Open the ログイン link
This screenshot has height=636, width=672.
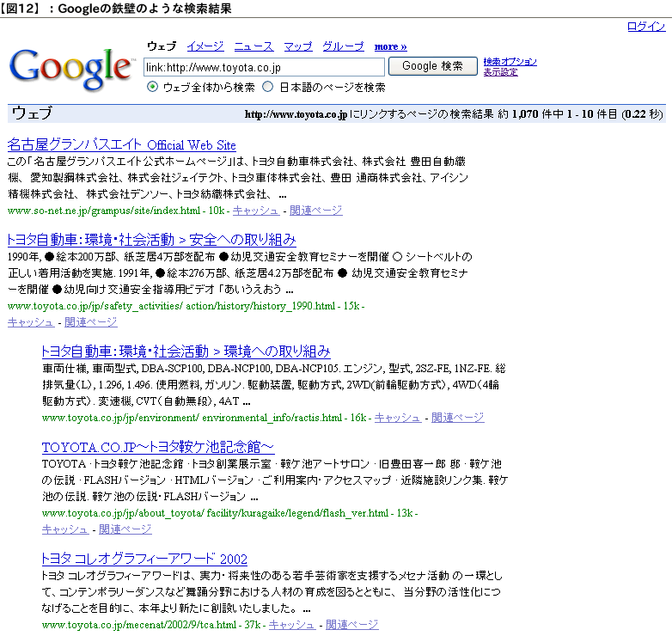click(645, 27)
